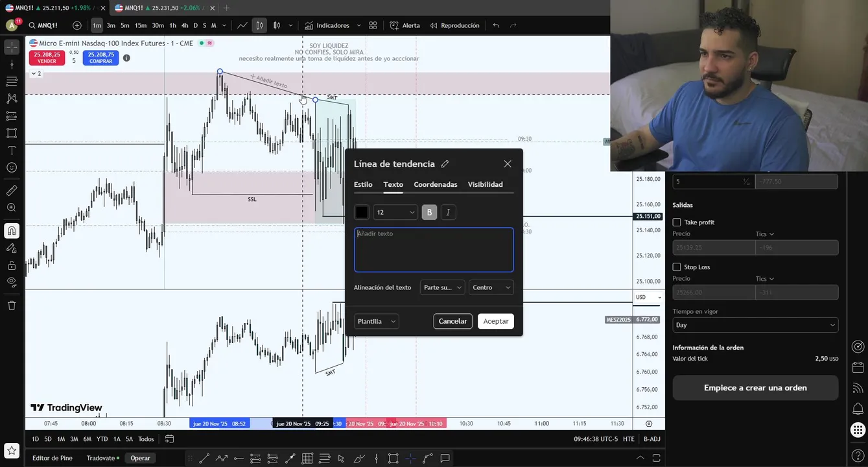Switch to the Estilo tab

click(x=363, y=184)
